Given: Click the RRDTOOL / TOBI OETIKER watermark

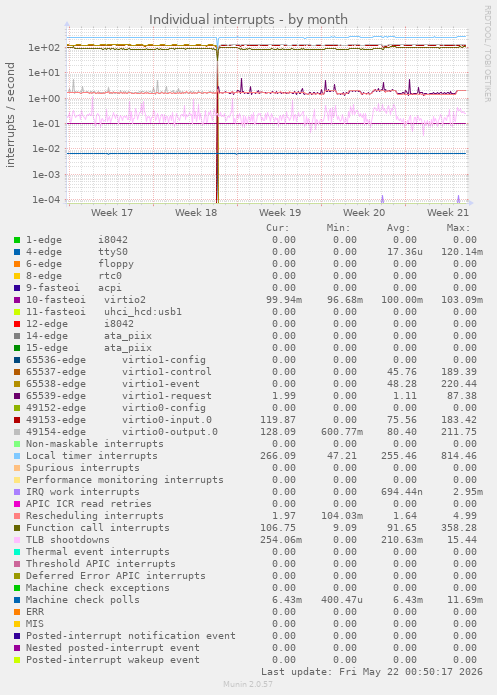Looking at the screenshot, I should [x=487, y=54].
